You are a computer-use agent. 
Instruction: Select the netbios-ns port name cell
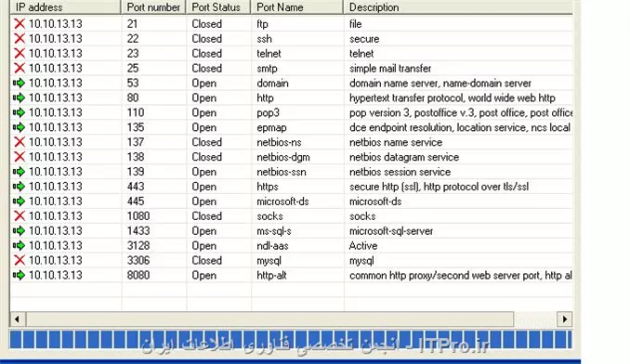[x=279, y=142]
